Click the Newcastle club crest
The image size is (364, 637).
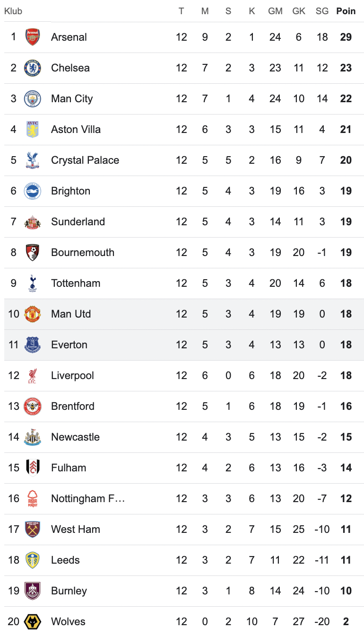(33, 437)
